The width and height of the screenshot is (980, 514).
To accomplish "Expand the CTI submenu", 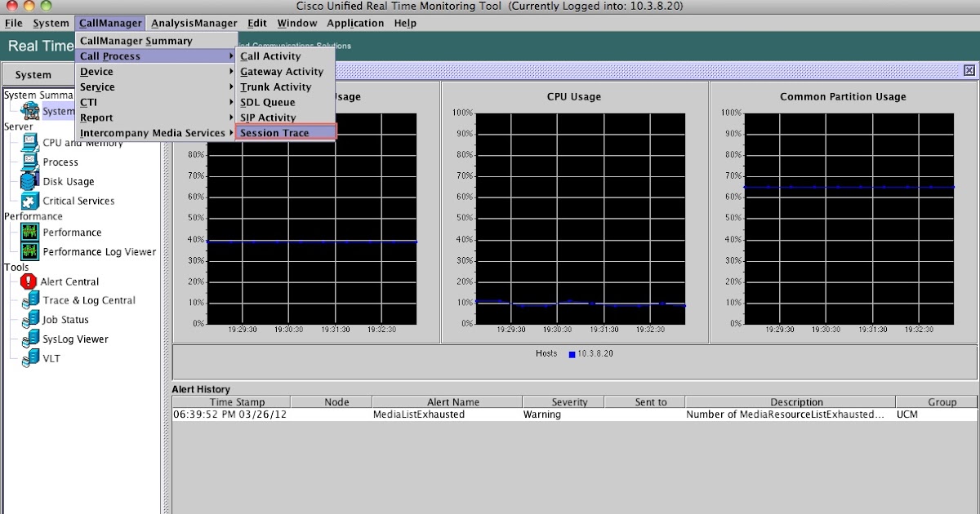I will (x=155, y=103).
